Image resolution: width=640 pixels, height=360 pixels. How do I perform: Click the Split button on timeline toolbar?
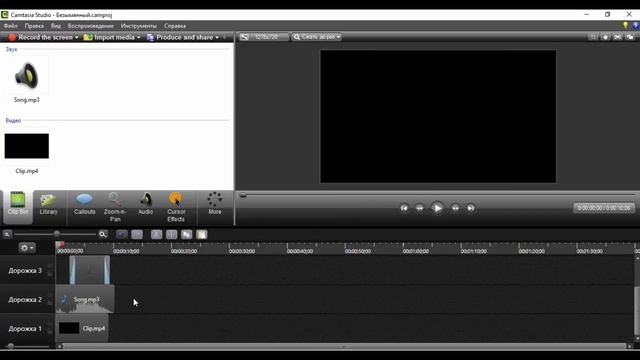coord(171,234)
